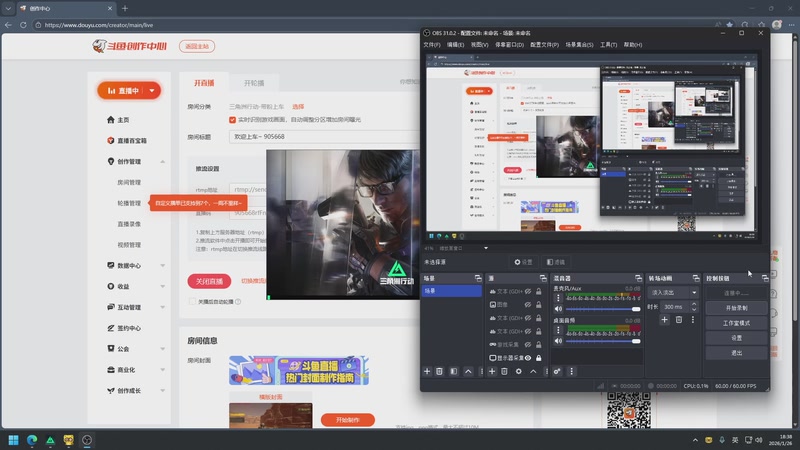Open OBS preview scaling dropdown arrow

coord(486,248)
